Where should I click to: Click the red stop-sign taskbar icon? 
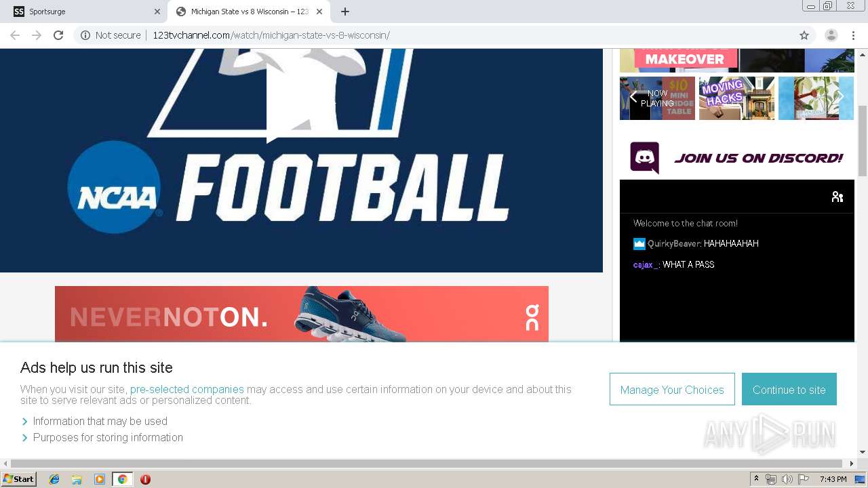(x=145, y=479)
